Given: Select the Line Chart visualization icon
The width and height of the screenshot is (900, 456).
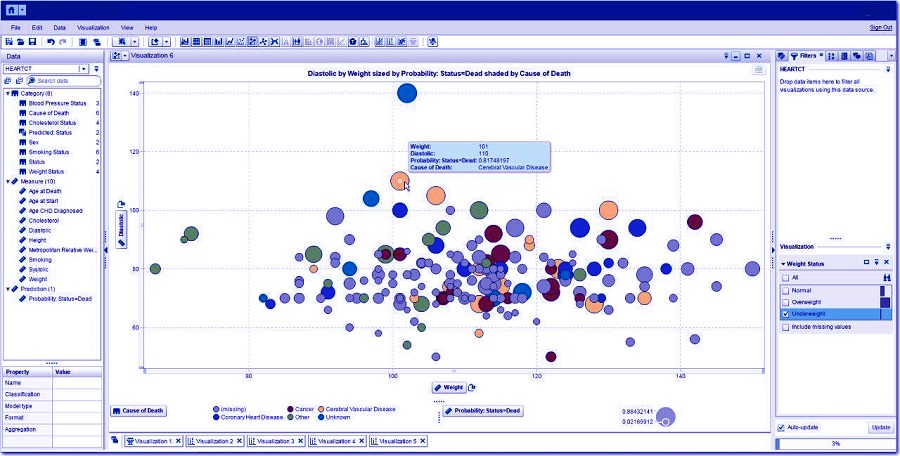Looking at the screenshot, I should 229,42.
